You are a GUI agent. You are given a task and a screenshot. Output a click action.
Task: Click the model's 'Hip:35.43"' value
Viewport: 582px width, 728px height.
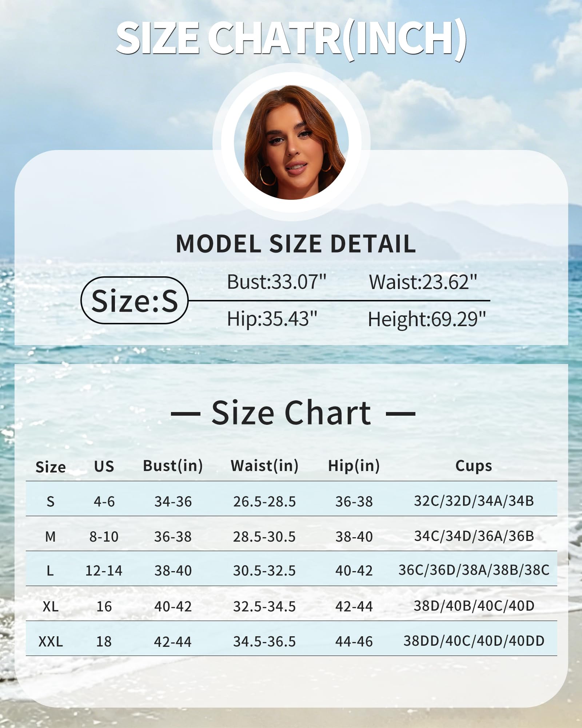click(x=272, y=318)
